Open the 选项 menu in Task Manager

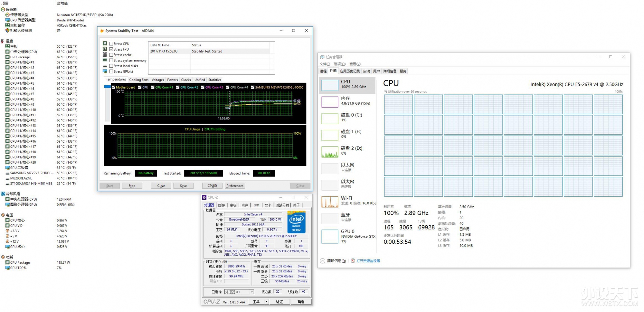click(340, 64)
